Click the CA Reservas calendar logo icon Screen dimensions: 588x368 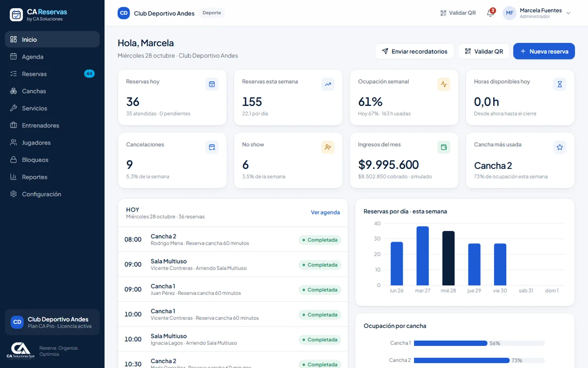[x=17, y=15]
